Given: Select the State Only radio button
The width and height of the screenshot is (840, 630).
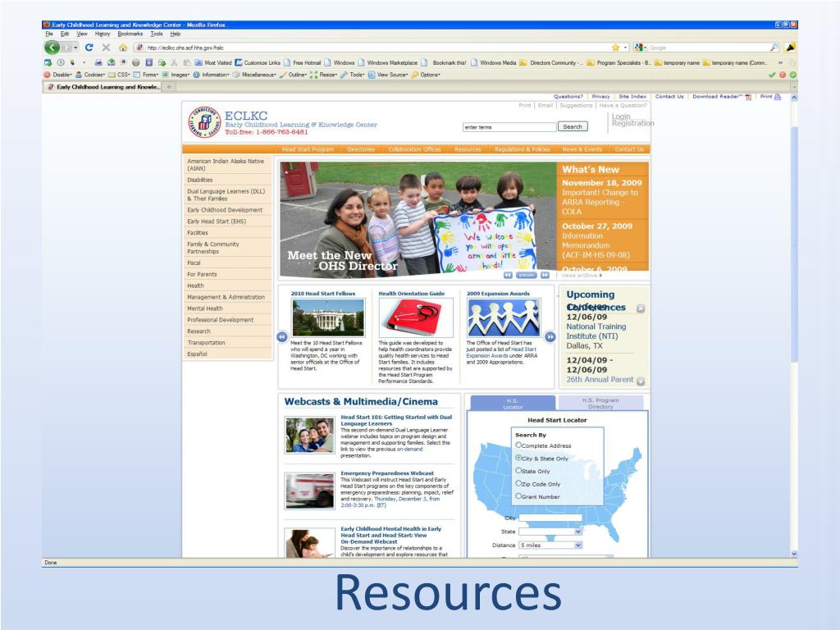Looking at the screenshot, I should [518, 470].
